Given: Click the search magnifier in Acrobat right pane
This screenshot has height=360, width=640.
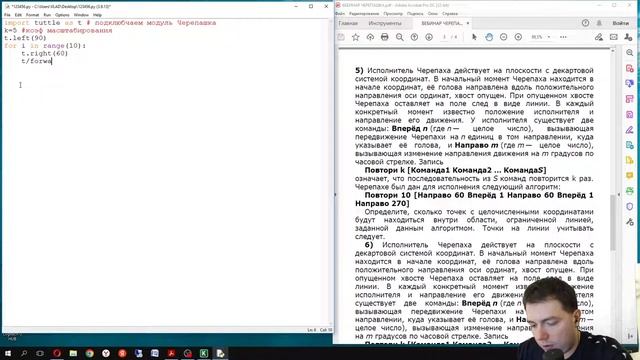Looking at the screenshot, I should point(630,53).
